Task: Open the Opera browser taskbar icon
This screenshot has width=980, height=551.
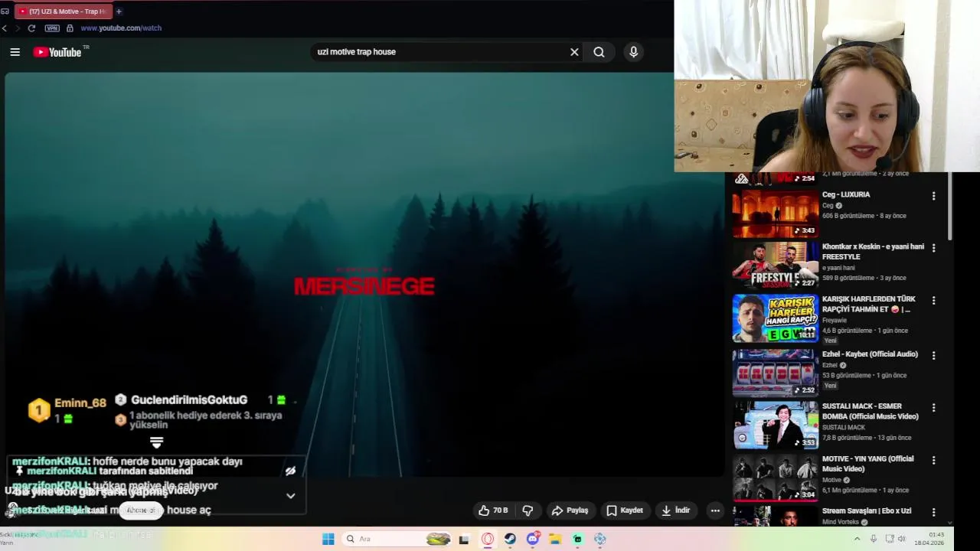Action: pos(488,539)
